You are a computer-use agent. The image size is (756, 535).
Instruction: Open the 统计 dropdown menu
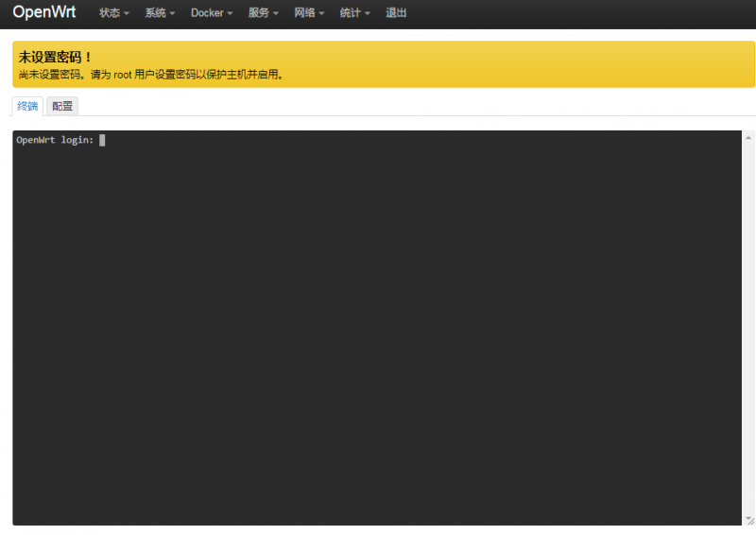354,13
